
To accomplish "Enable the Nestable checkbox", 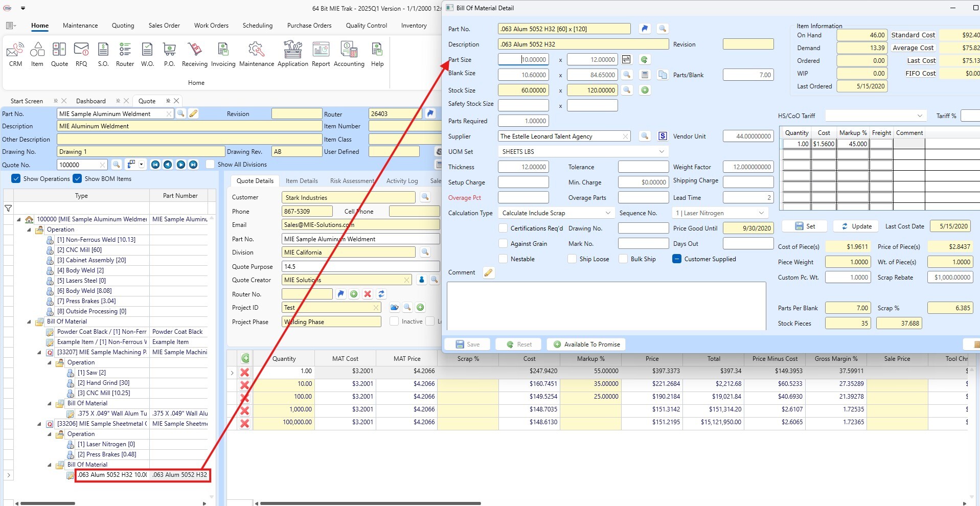I will coord(503,259).
